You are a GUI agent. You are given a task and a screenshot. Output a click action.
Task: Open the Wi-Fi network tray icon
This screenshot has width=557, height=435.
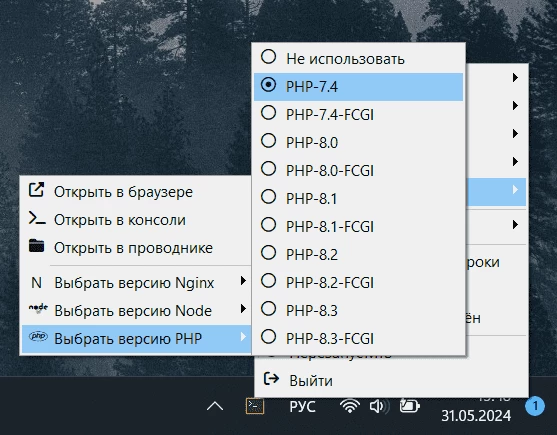350,406
